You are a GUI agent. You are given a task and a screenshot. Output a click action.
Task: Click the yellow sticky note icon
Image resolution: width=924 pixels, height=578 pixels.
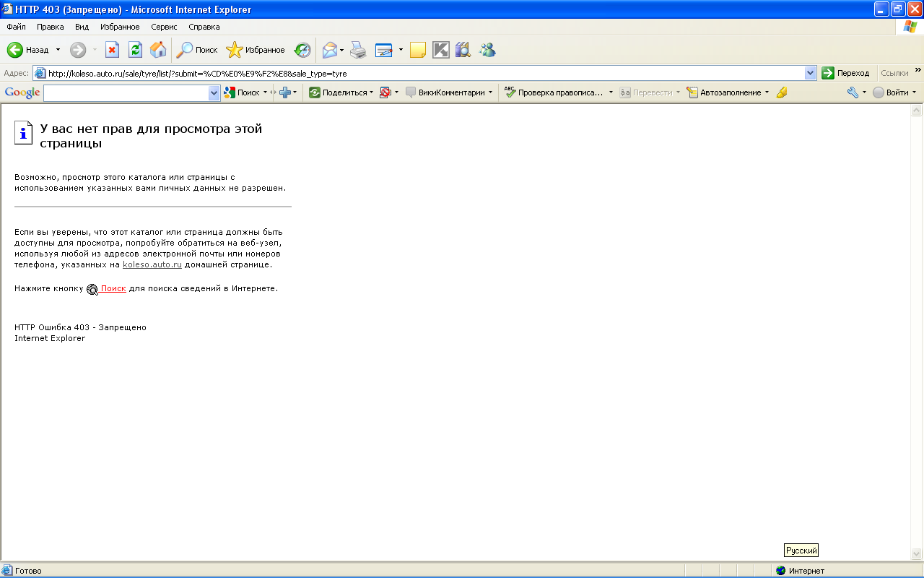[417, 50]
